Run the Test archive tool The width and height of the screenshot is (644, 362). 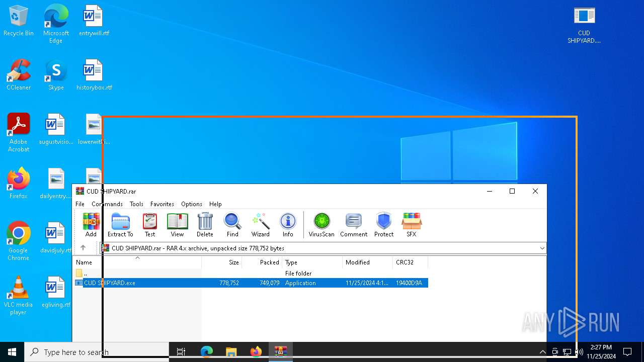150,224
